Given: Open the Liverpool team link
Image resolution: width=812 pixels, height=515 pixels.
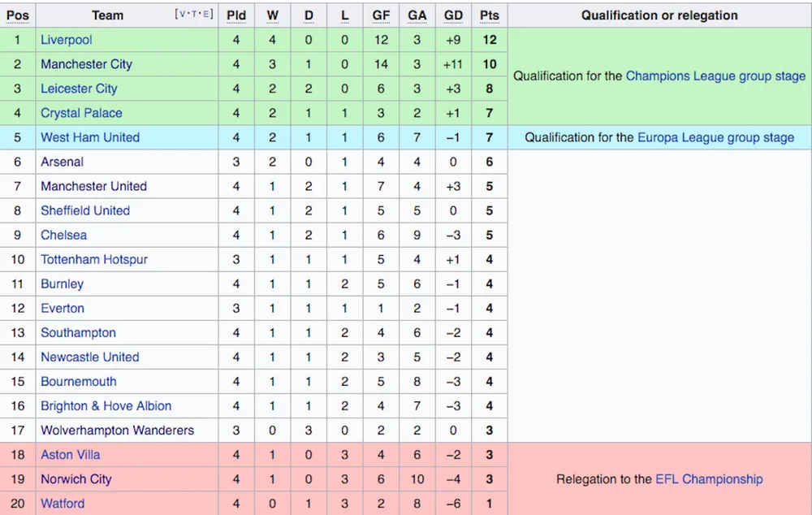Looking at the screenshot, I should [x=67, y=40].
